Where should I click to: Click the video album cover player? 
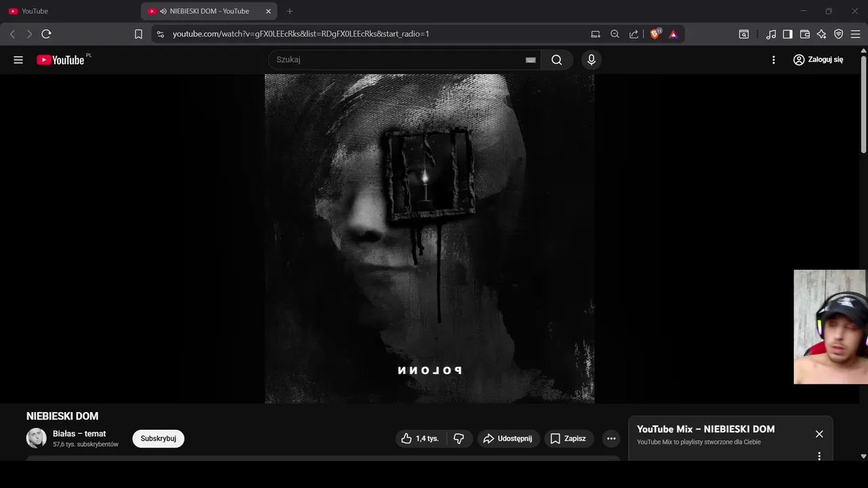click(429, 239)
